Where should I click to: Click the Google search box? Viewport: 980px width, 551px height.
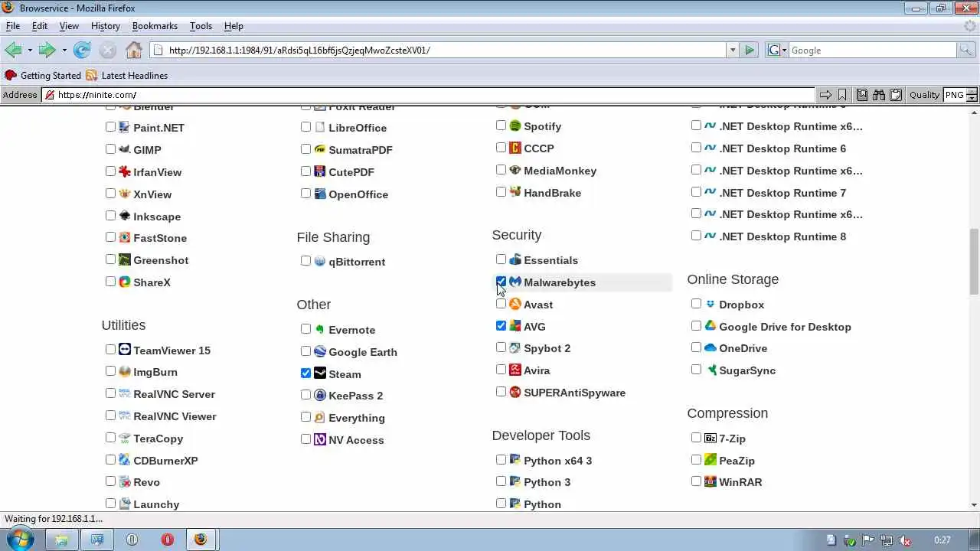(x=872, y=51)
